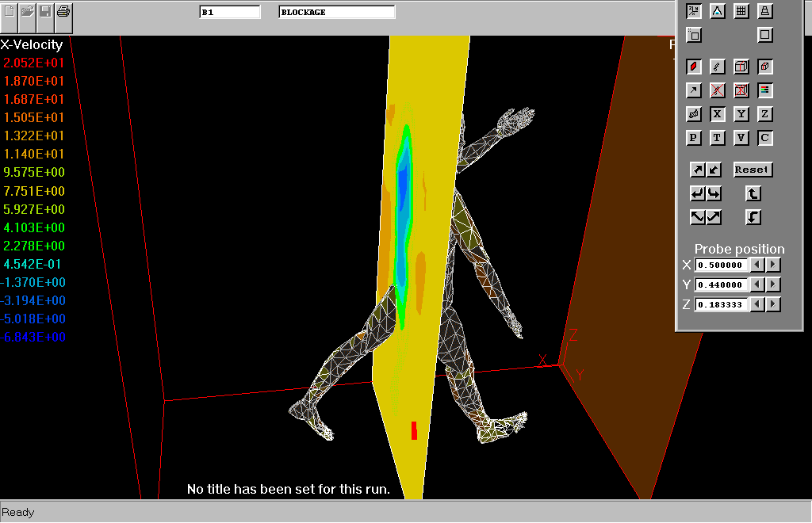
Task: Increase probe X position with right arrow
Action: click(773, 265)
